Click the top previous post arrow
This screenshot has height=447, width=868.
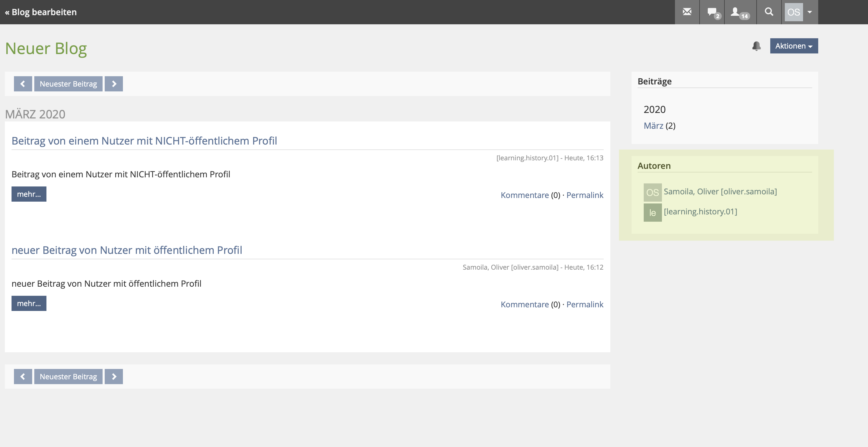(x=23, y=84)
